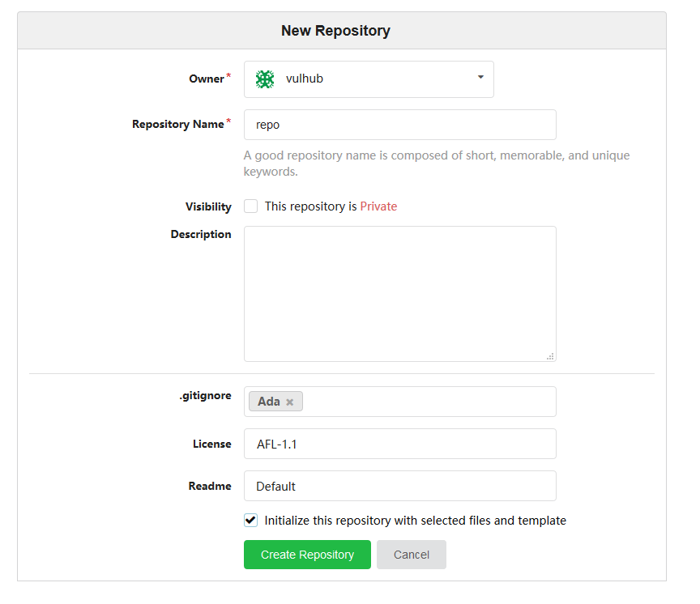This screenshot has width=700, height=604.
Task: Open the License AFL-1.1 dropdown
Action: pyautogui.click(x=400, y=444)
